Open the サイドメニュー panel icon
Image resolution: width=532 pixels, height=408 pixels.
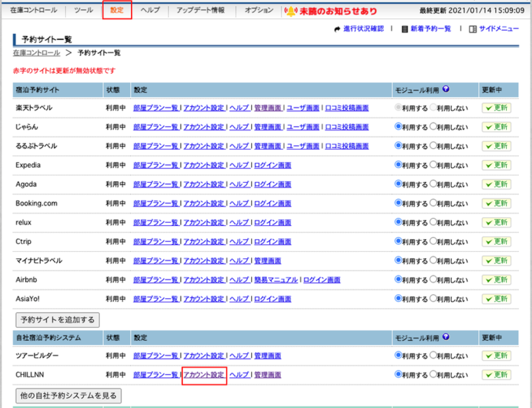[x=473, y=29]
